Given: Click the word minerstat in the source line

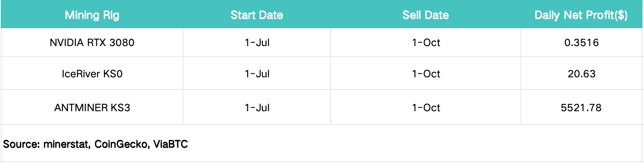Looking at the screenshot, I should pos(66,144).
